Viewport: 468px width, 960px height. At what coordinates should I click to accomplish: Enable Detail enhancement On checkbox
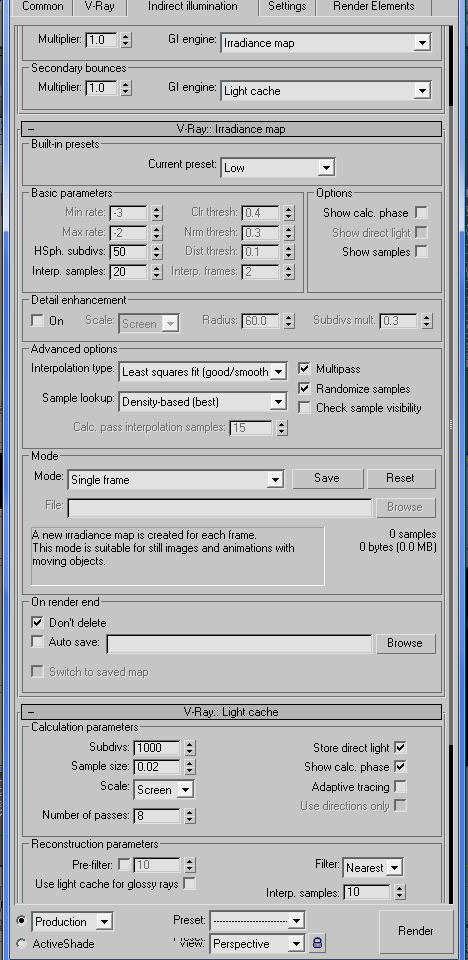coord(38,321)
